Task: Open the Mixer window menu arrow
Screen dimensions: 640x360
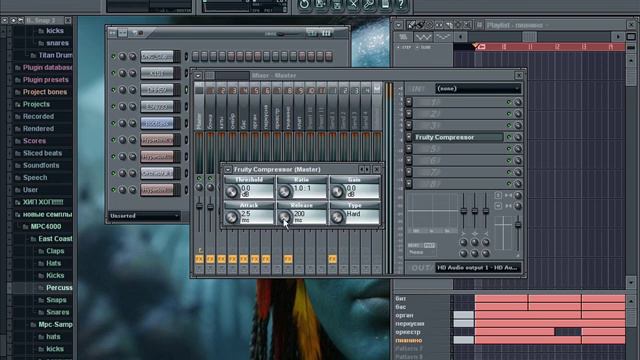Action: (198, 76)
